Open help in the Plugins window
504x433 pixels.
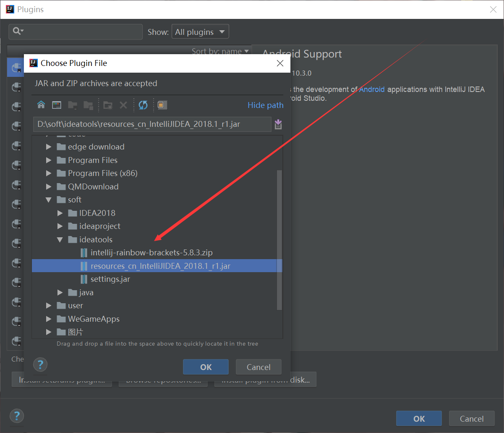(x=17, y=416)
